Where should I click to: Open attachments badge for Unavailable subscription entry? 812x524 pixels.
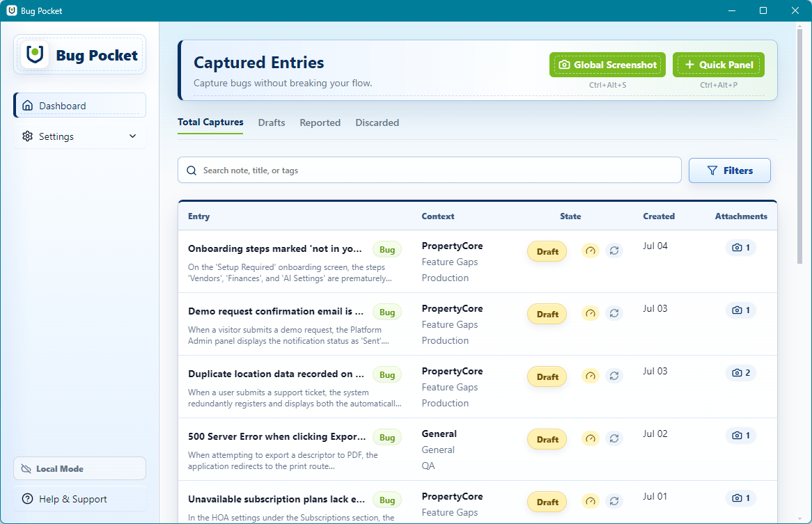(x=741, y=498)
